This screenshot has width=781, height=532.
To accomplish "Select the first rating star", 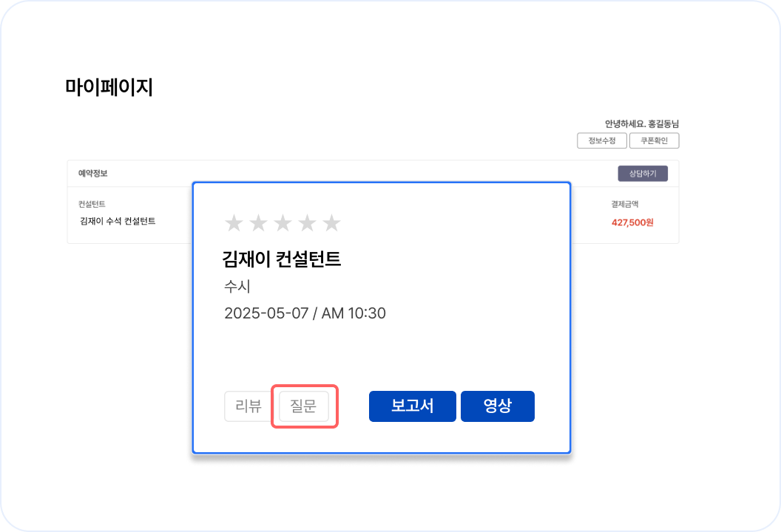I will pos(233,222).
